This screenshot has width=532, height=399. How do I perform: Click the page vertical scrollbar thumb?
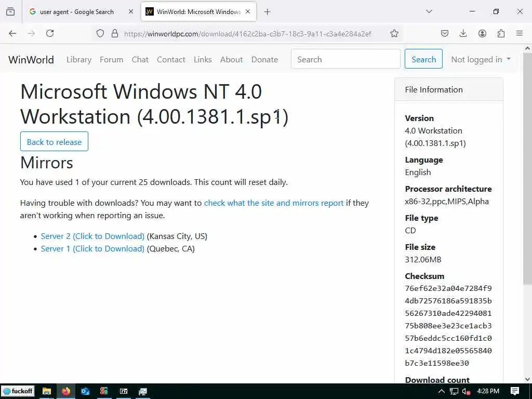(527, 168)
